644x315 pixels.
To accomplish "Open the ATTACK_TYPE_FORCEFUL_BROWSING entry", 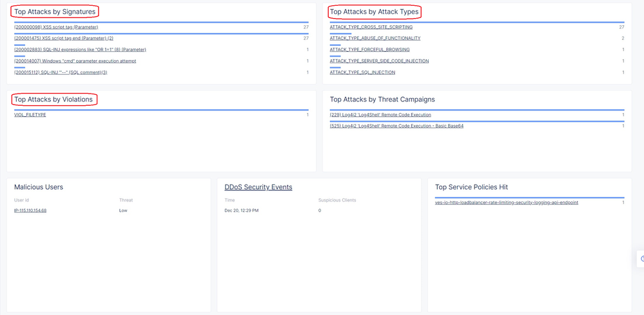I will pos(369,50).
